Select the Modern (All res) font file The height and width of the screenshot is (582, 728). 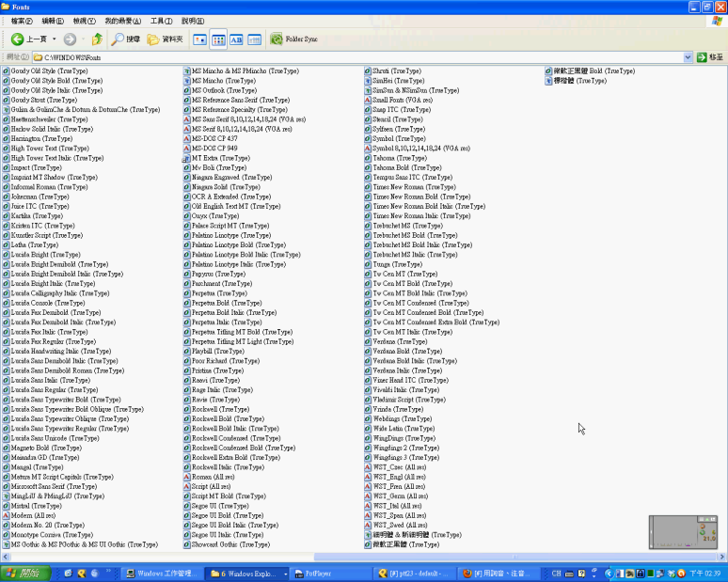[x=32, y=515]
